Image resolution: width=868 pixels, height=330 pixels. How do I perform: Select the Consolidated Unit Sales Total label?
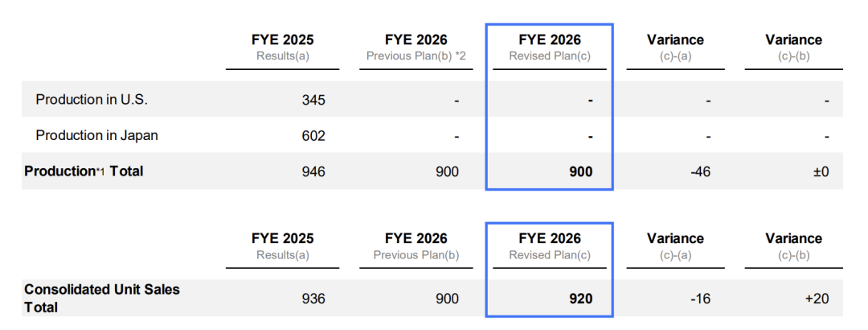(x=102, y=298)
